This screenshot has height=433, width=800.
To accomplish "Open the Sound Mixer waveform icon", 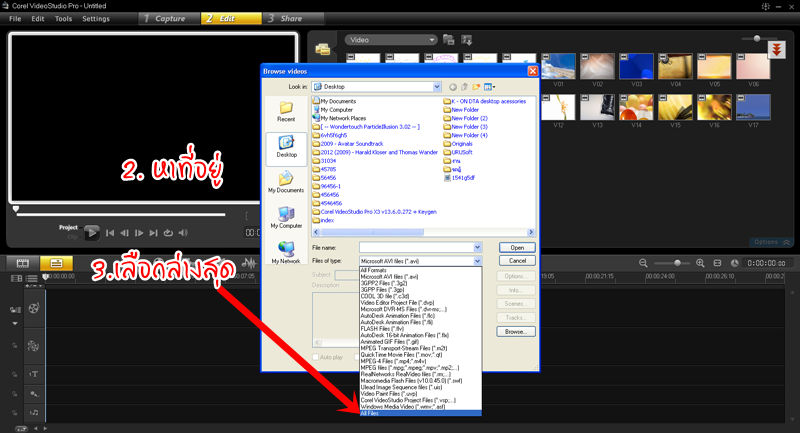I will coord(249,263).
